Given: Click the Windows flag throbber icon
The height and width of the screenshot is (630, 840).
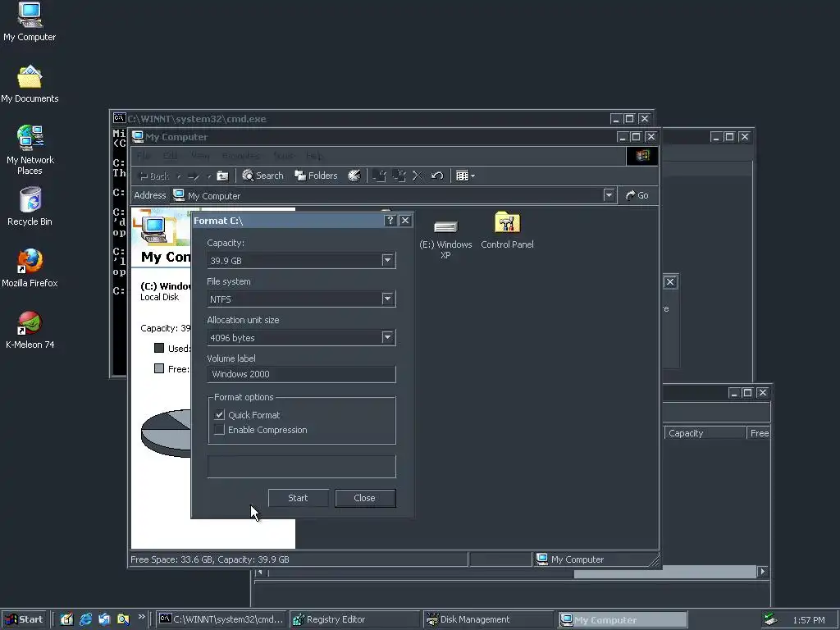Looking at the screenshot, I should [x=642, y=156].
